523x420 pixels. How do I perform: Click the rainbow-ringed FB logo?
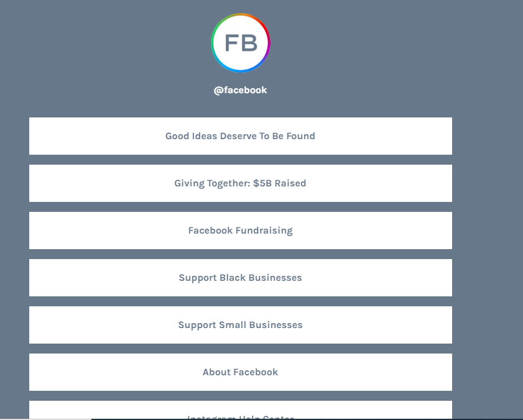click(x=240, y=43)
